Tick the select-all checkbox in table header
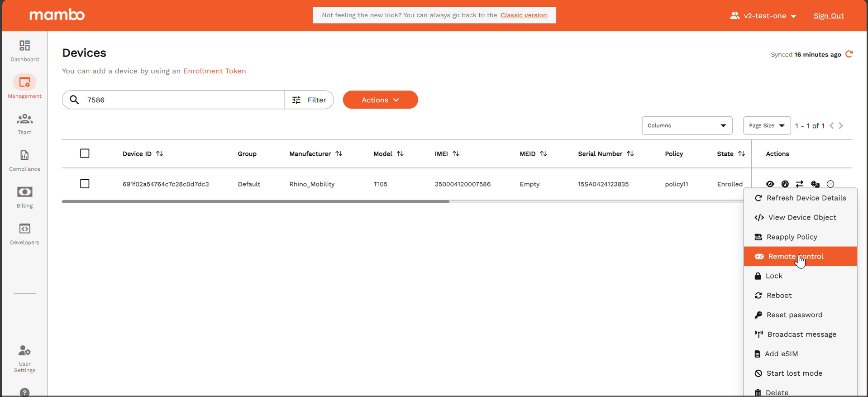868x397 pixels. pyautogui.click(x=85, y=153)
